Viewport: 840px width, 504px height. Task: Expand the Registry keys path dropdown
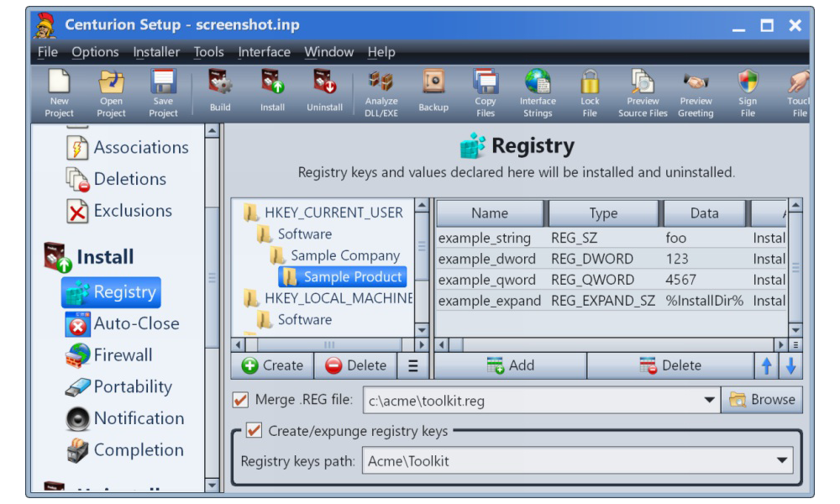pos(783,460)
